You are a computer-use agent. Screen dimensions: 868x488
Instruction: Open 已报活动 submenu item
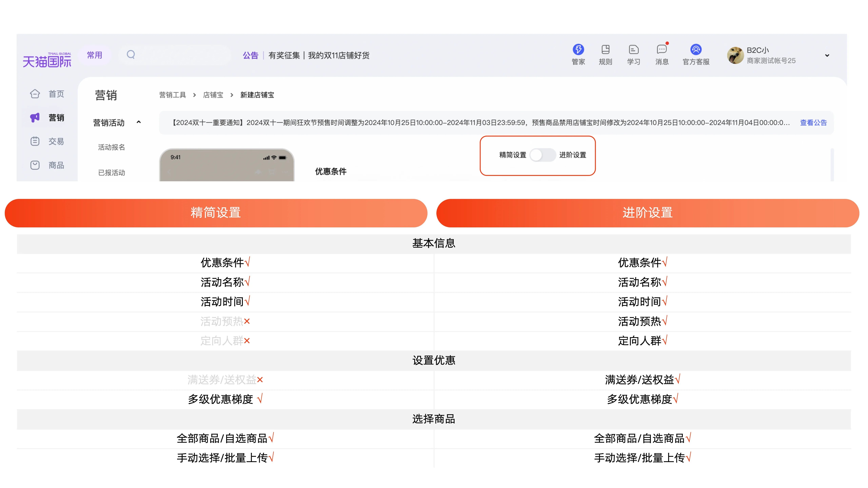pos(112,172)
